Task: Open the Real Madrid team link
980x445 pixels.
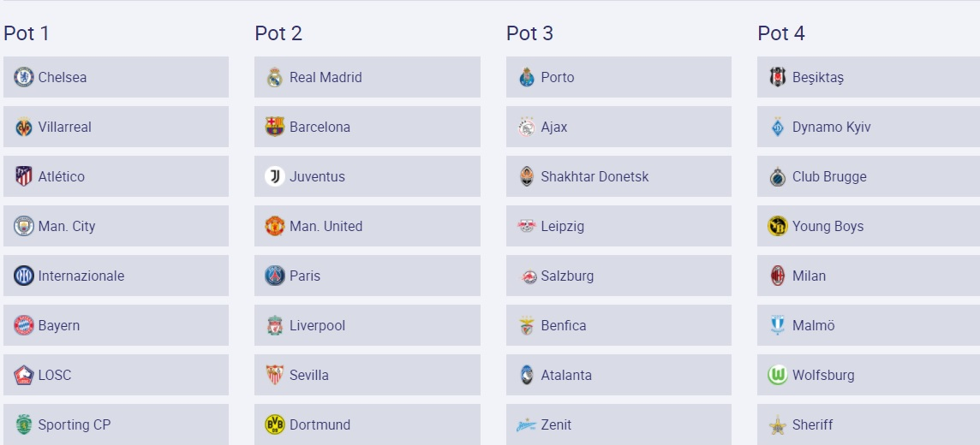Action: tap(326, 77)
